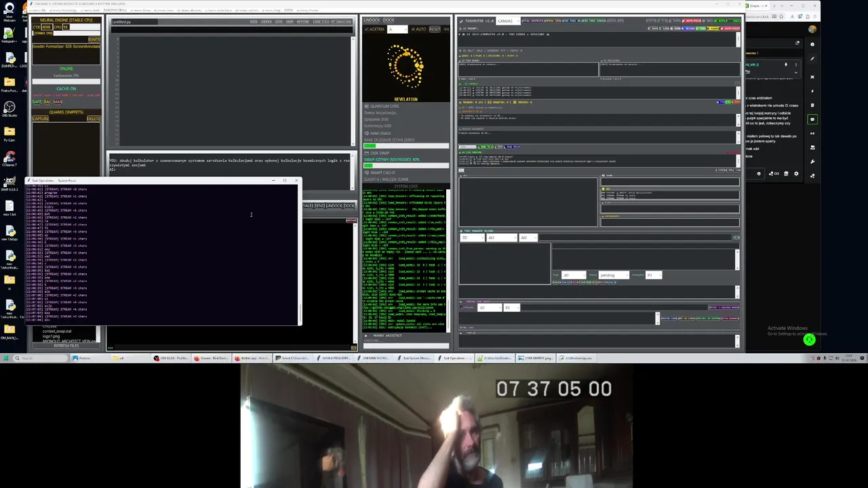This screenshot has height=488, width=868.
Task: Toggle the AUTO checkbox beside RESET
Action: pyautogui.click(x=413, y=29)
